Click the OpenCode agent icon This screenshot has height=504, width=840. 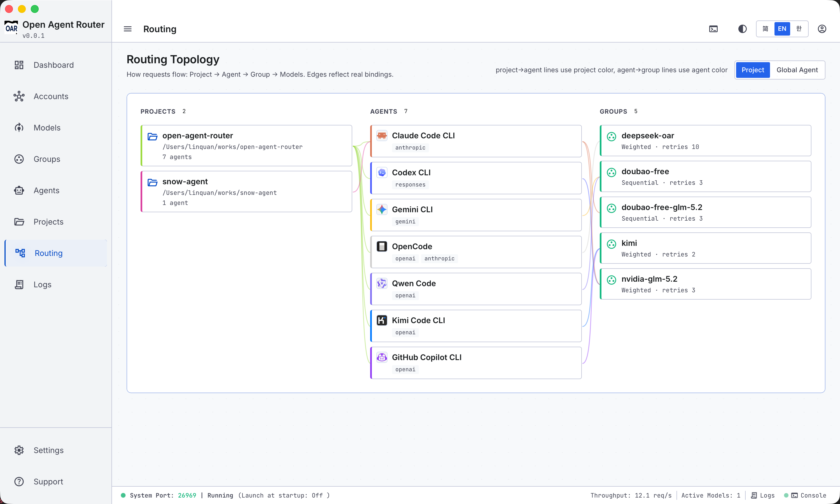coord(382,247)
